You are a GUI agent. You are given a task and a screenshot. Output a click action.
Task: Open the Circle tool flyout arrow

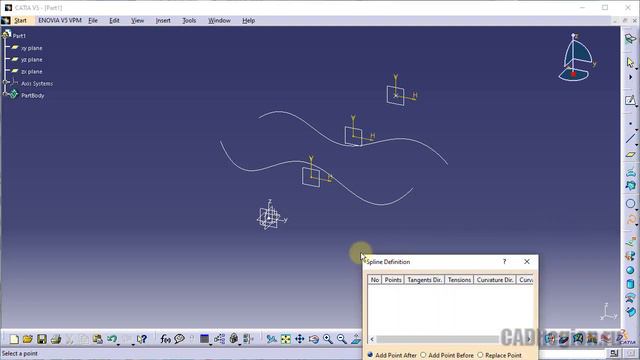click(x=636, y=210)
